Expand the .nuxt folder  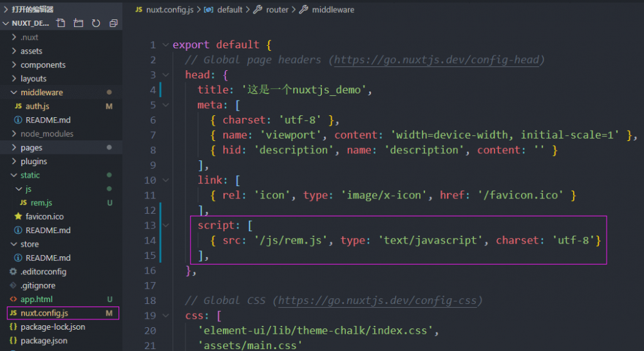14,37
